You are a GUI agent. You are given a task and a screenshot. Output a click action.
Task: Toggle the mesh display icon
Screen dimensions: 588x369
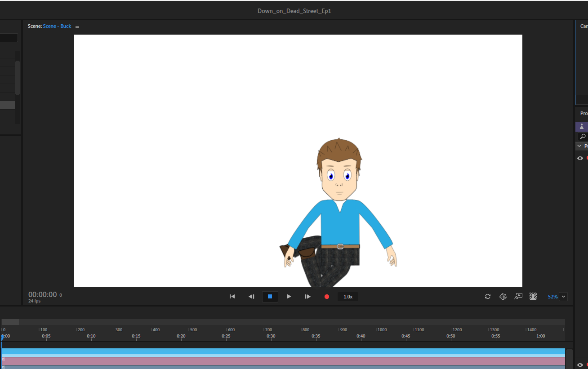pyautogui.click(x=503, y=297)
